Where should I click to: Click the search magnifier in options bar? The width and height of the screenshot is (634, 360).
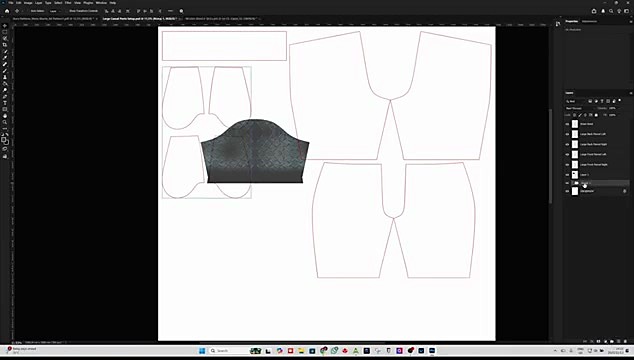coord(182,11)
